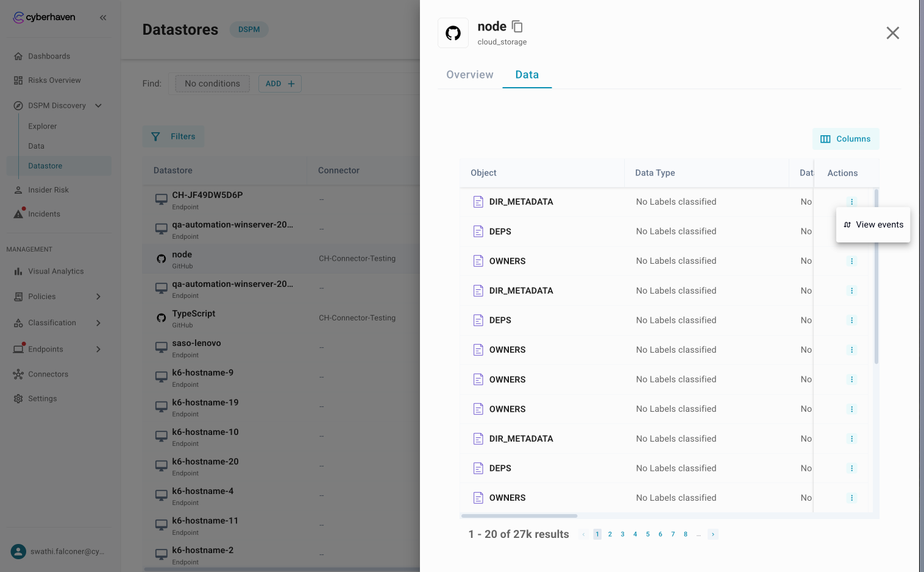Click the user avatar icon at bottom left
The height and width of the screenshot is (572, 924).
point(19,552)
